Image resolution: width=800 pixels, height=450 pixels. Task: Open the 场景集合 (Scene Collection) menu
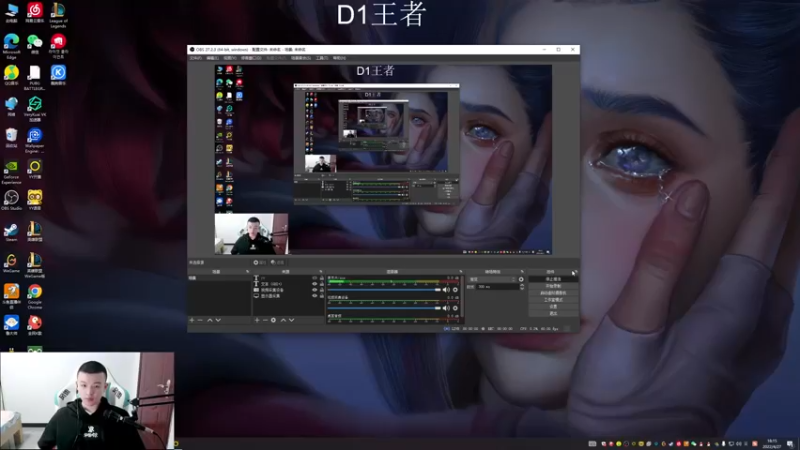tap(301, 58)
